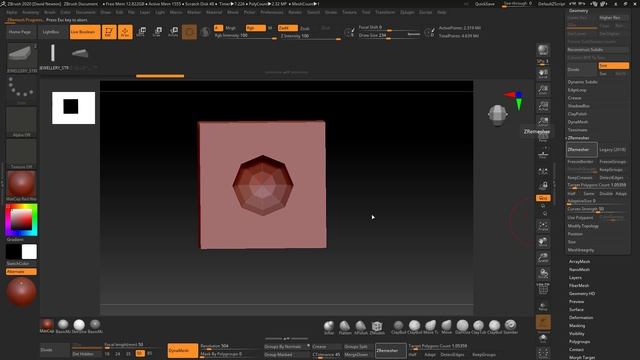Toggle the Alternate color button
This screenshot has width=640, height=360.
pos(21,272)
